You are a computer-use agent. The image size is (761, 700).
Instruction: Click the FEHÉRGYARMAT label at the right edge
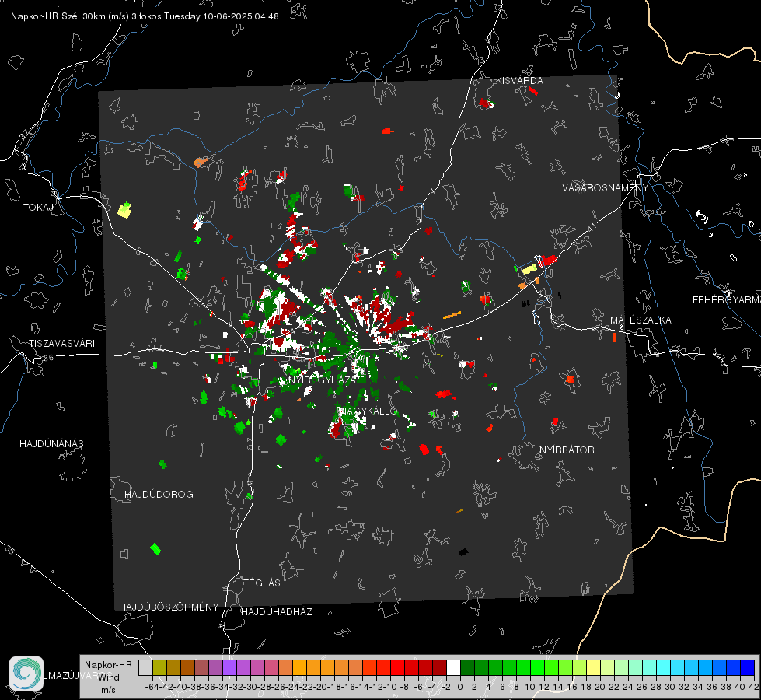click(726, 300)
